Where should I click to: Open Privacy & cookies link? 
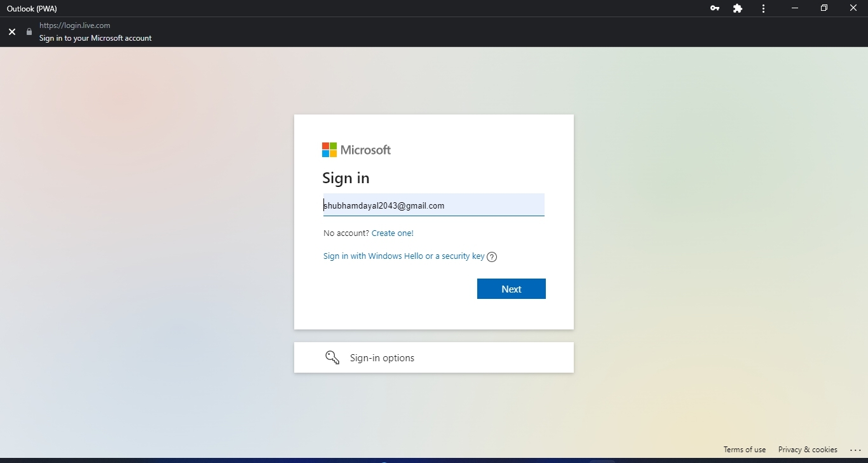808,450
